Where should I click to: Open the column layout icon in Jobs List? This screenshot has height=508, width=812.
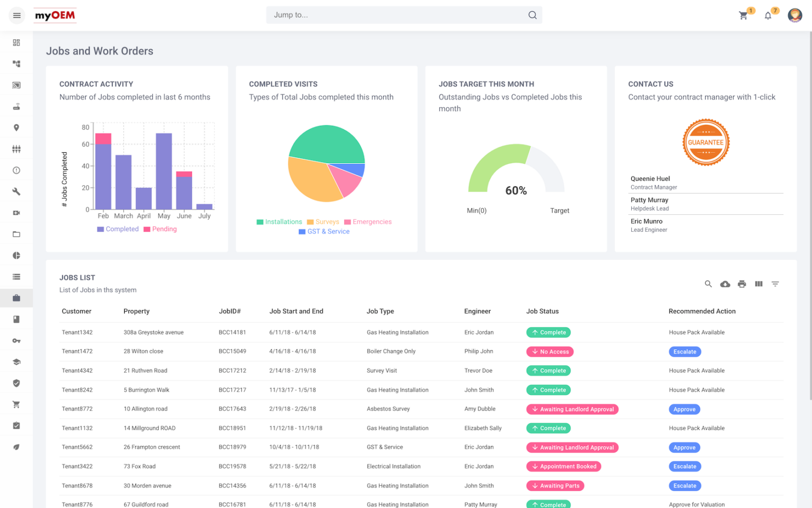pyautogui.click(x=759, y=284)
